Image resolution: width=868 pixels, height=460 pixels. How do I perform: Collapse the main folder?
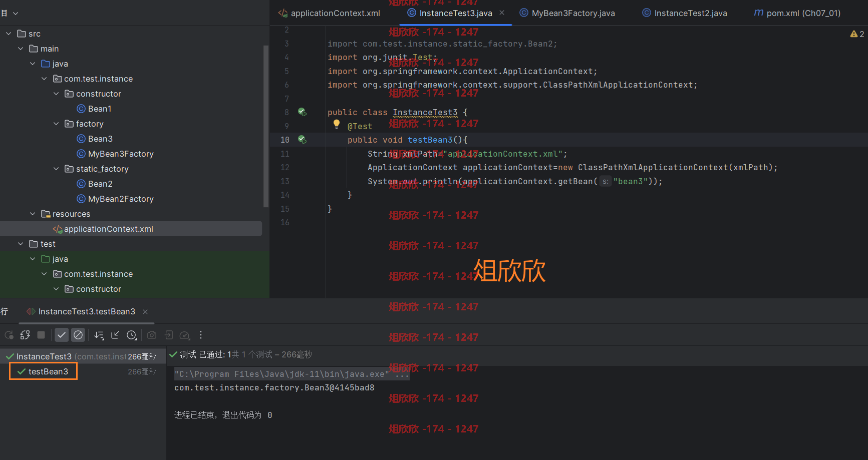point(21,49)
